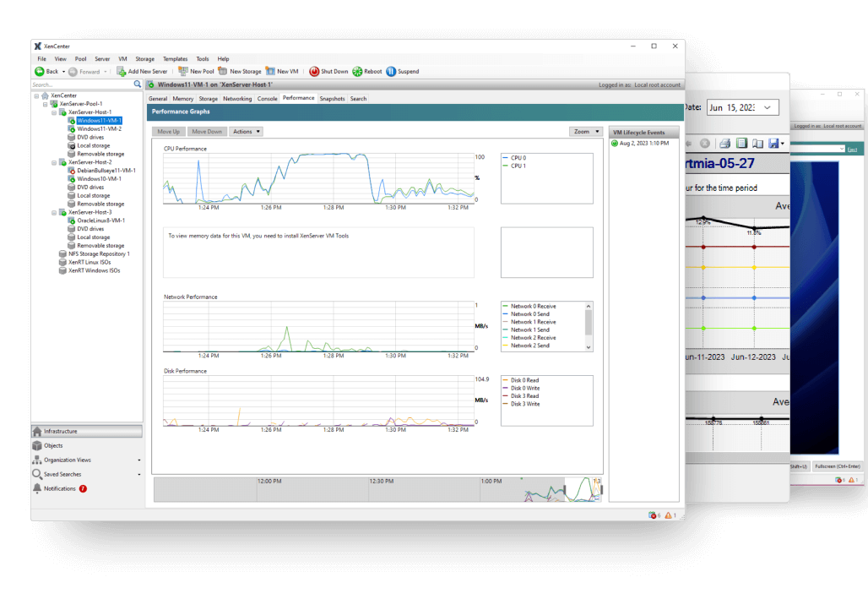
Task: Click the New VM toolbar icon
Action: (x=270, y=72)
